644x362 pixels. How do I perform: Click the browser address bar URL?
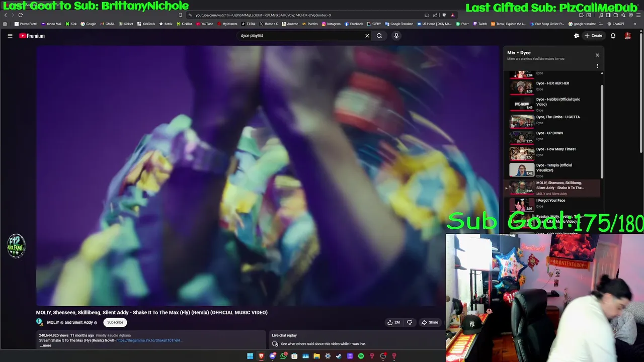tap(263, 15)
